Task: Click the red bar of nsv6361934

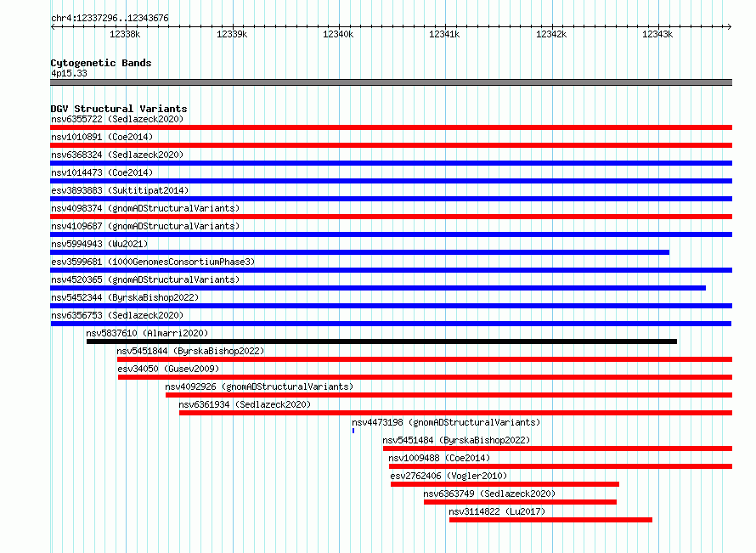Action: [455, 413]
